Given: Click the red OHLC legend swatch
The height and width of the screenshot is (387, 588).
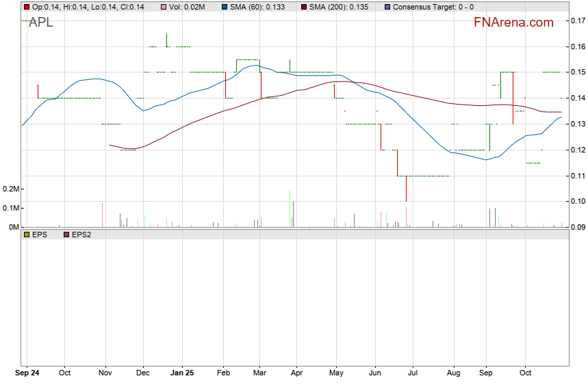Looking at the screenshot, I should [x=27, y=7].
